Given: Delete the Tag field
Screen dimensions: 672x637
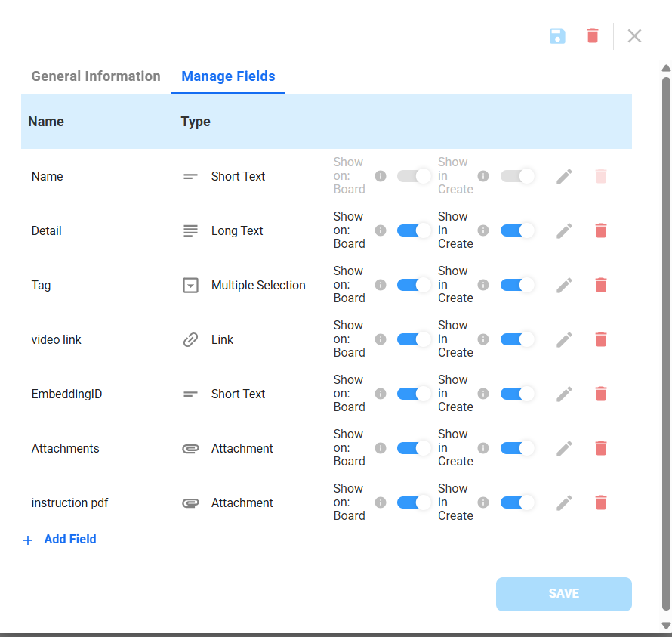Looking at the screenshot, I should [601, 285].
